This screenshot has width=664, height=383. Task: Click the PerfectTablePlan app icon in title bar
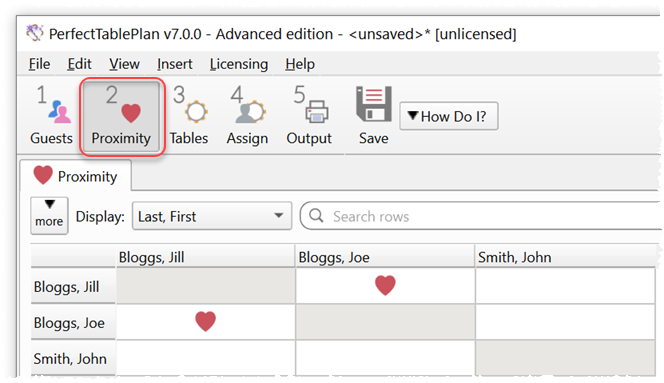pos(35,33)
